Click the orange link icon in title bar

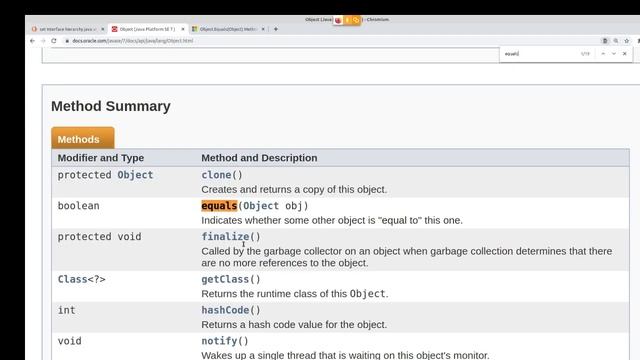356,20
